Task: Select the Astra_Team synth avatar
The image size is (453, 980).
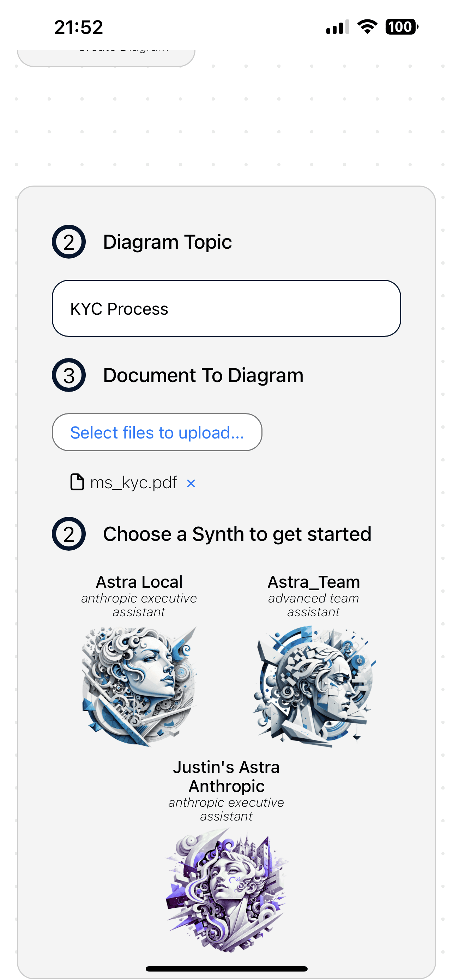Action: (x=314, y=686)
